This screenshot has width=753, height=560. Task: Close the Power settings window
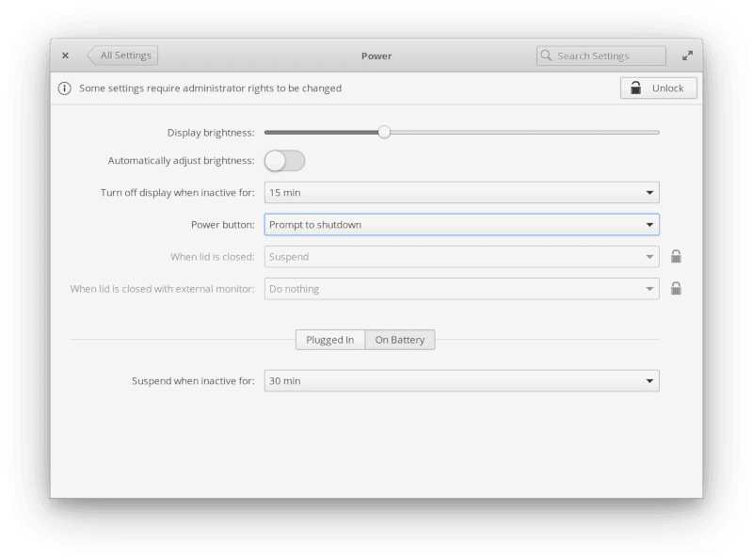click(65, 55)
